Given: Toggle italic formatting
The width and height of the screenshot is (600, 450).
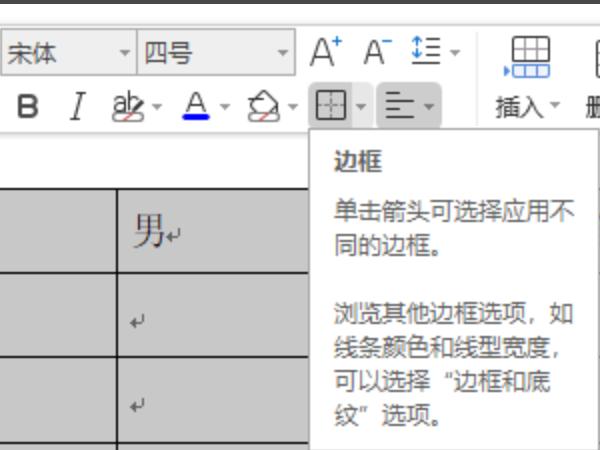Looking at the screenshot, I should pyautogui.click(x=78, y=106).
